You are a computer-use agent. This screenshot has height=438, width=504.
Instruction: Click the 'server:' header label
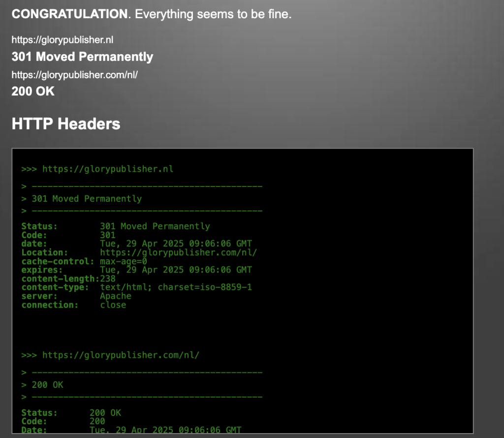pos(39,296)
